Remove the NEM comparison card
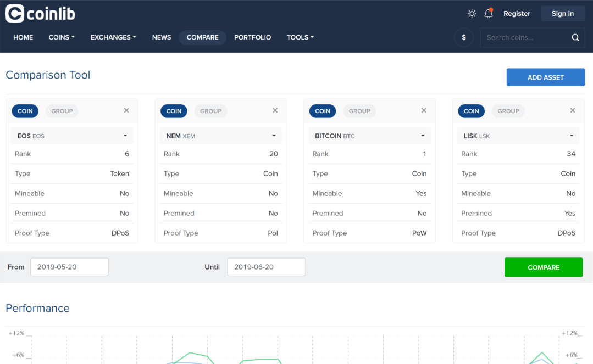Viewport: 593px width, 364px height. 275,110
